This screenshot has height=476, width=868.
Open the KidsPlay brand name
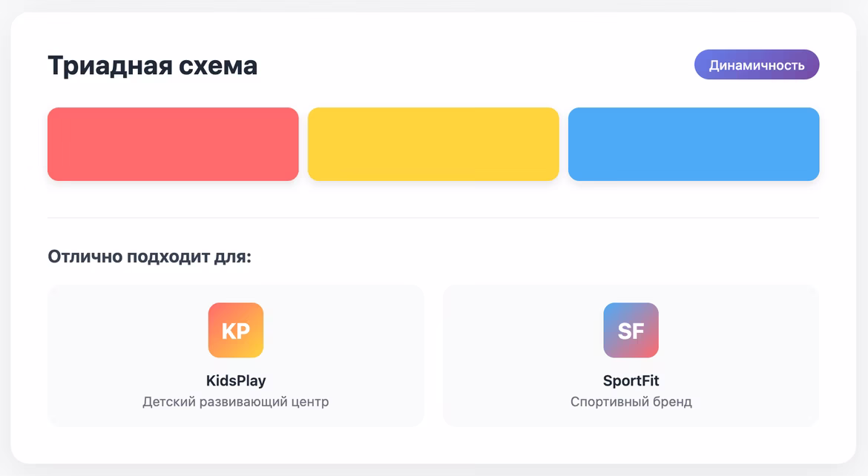[236, 381]
